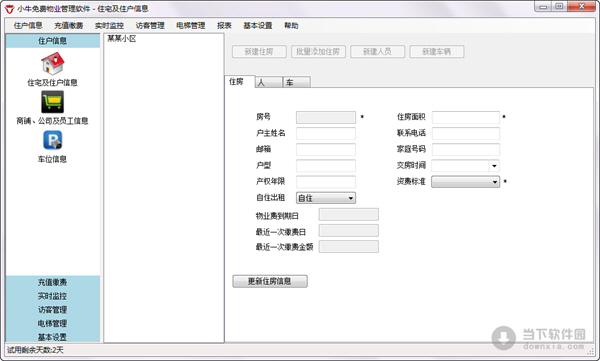Open the 访客管理 menu
This screenshot has width=600, height=361.
150,26
